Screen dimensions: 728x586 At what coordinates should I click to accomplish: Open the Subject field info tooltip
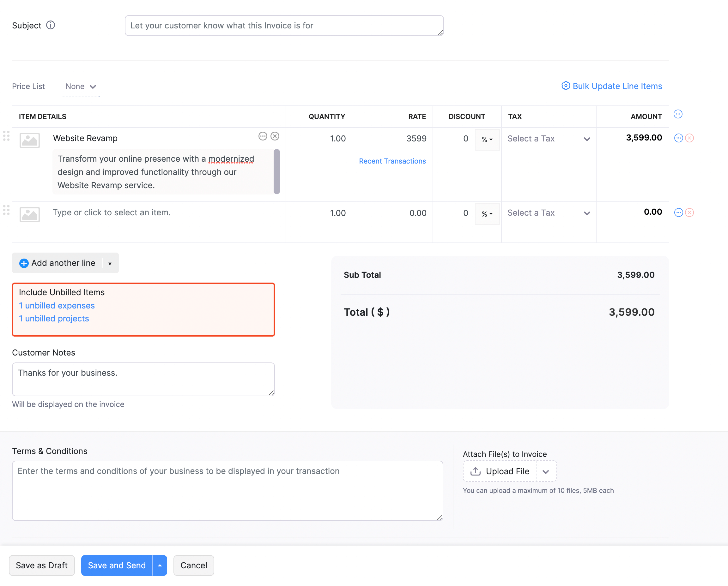[50, 25]
